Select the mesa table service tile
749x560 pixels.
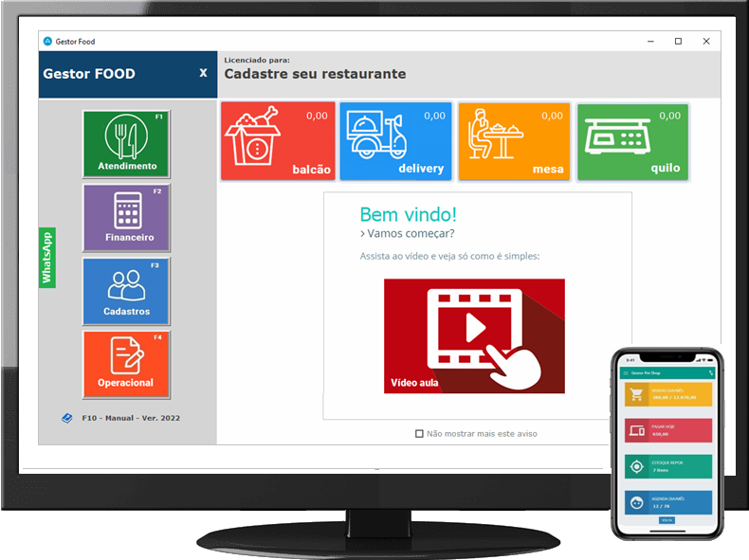tap(514, 141)
